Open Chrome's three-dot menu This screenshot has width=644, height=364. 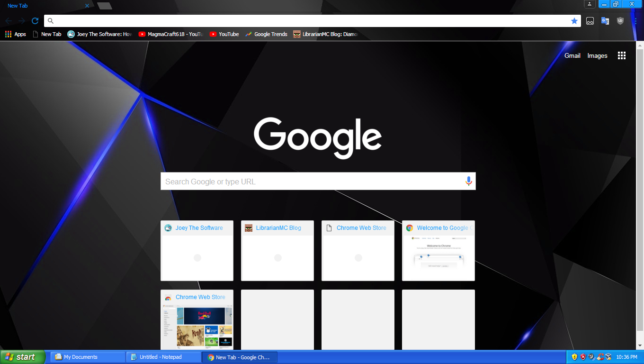pos(635,21)
